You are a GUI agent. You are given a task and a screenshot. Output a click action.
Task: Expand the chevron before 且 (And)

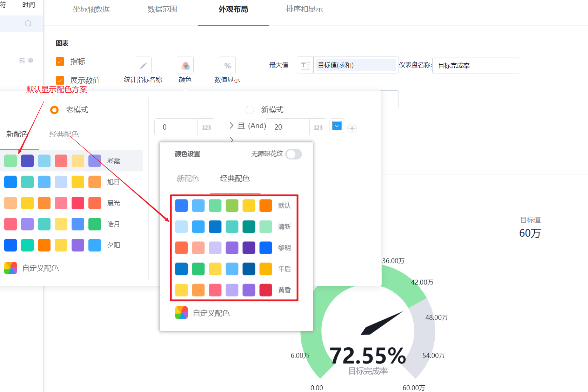point(232,125)
